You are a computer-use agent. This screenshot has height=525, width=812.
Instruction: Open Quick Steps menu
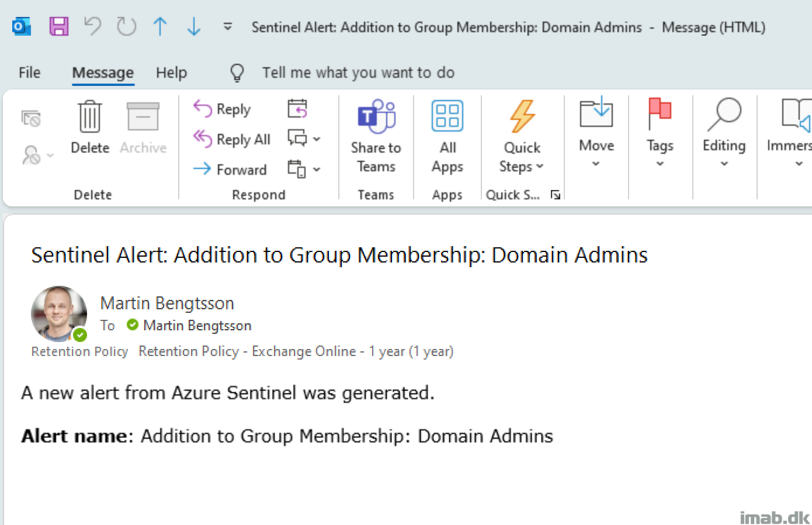tap(522, 137)
